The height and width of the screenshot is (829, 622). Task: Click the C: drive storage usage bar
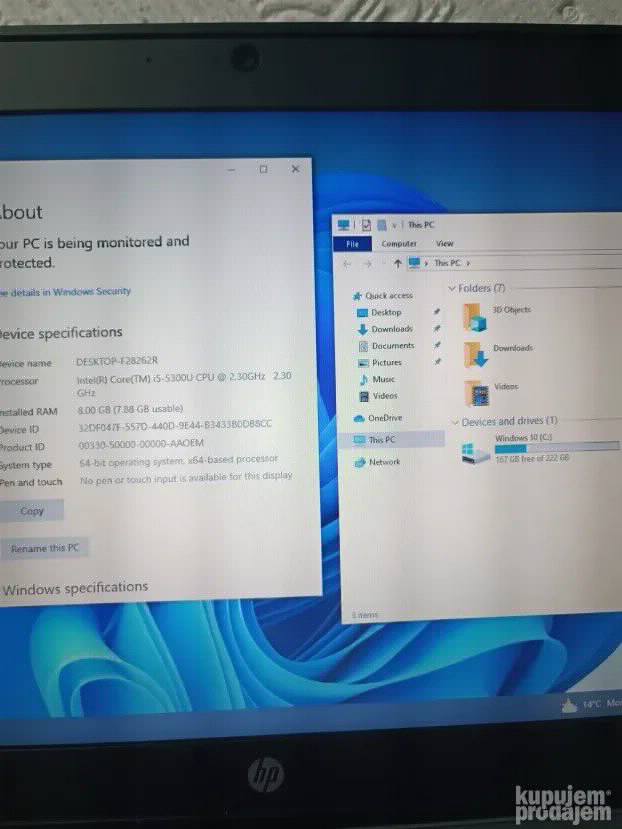click(556, 448)
